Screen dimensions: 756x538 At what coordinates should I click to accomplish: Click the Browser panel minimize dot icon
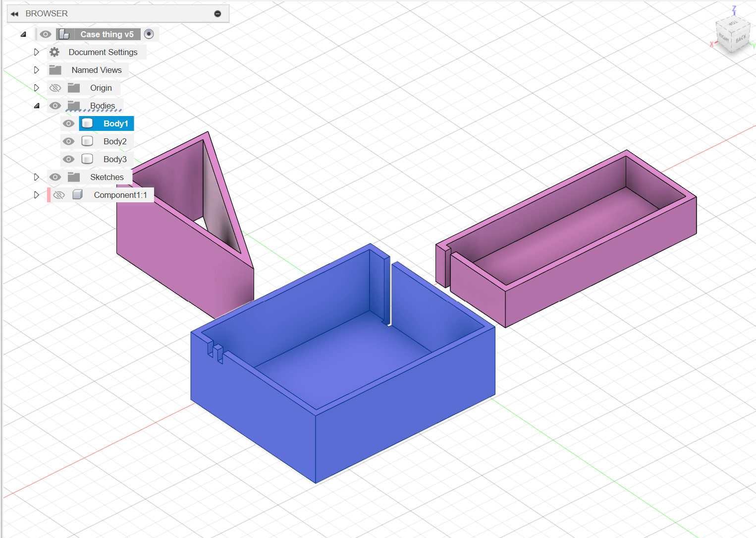(x=217, y=14)
